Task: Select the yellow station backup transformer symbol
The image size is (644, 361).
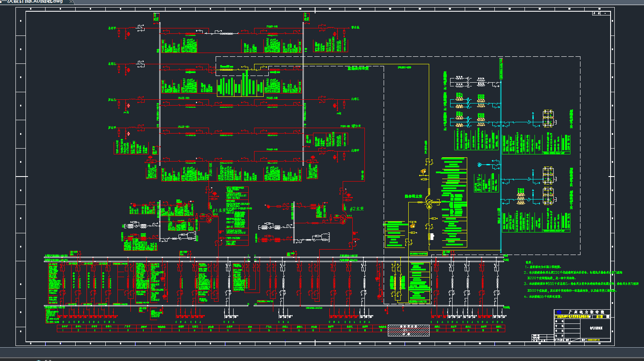Action: coord(429,204)
